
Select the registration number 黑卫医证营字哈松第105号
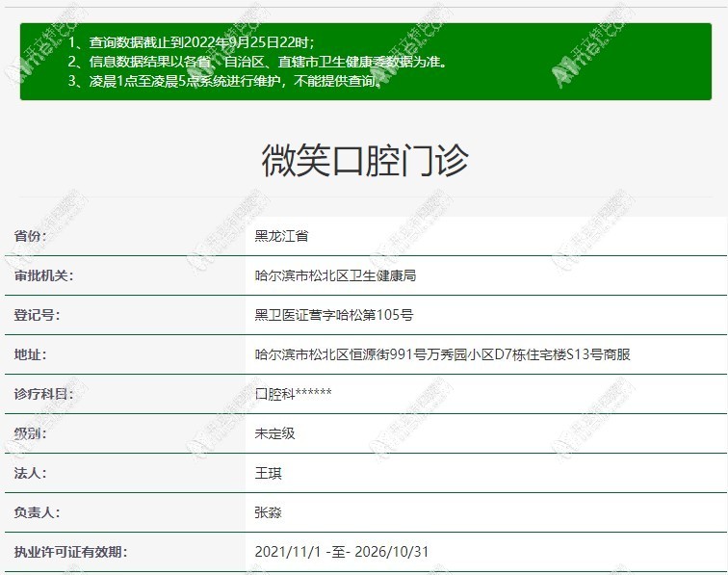[x=333, y=315]
